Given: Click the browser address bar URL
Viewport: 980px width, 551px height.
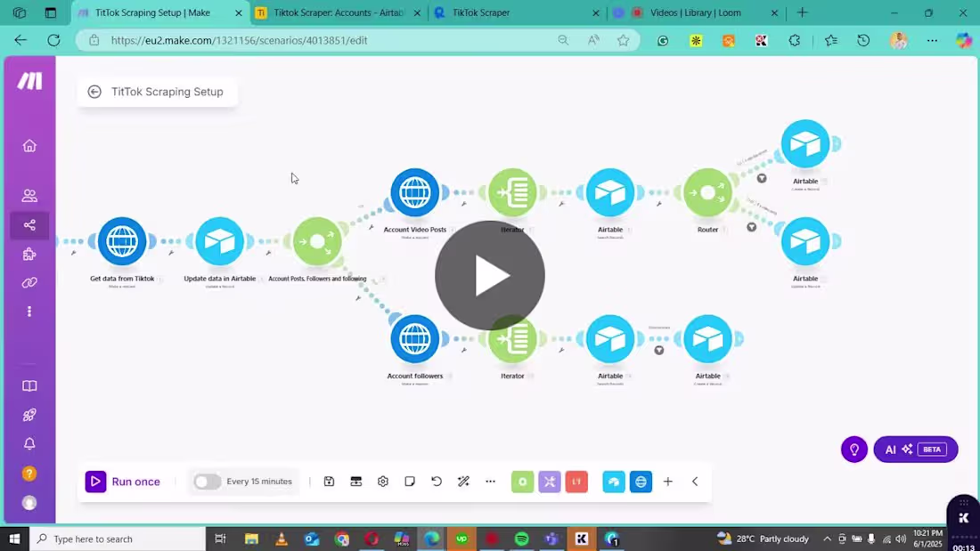Looking at the screenshot, I should click(x=240, y=41).
